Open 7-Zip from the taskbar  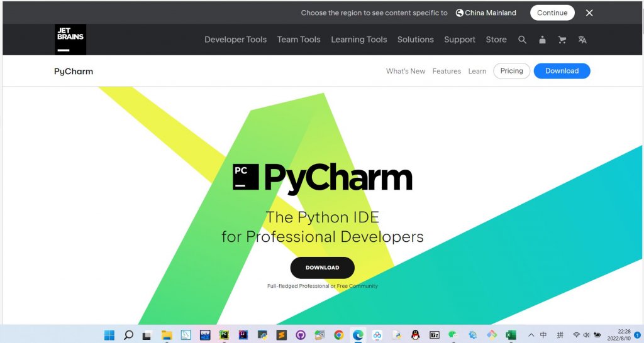click(435, 335)
